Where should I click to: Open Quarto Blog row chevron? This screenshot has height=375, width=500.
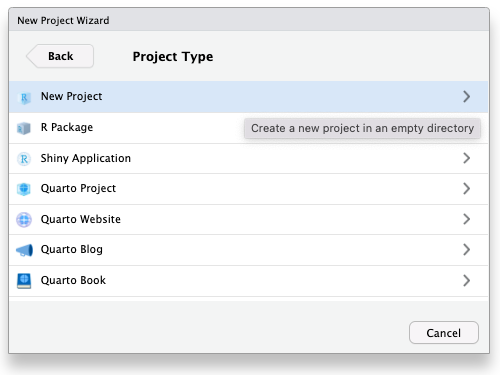[466, 250]
